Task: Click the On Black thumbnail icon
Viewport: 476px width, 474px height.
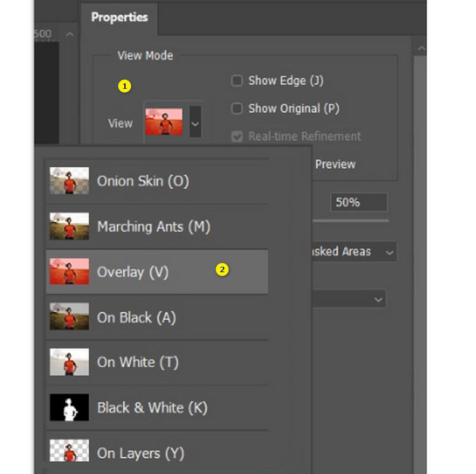Action: point(69,317)
